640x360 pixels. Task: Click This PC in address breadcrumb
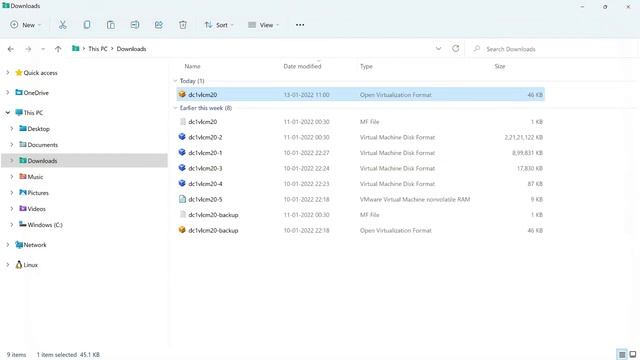pyautogui.click(x=98, y=49)
